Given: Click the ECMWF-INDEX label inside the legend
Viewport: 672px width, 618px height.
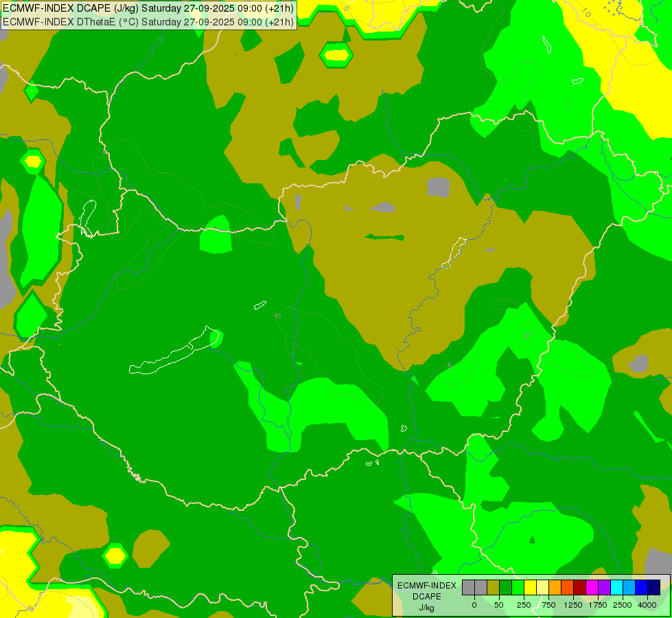Looking at the screenshot, I should click(x=427, y=586).
